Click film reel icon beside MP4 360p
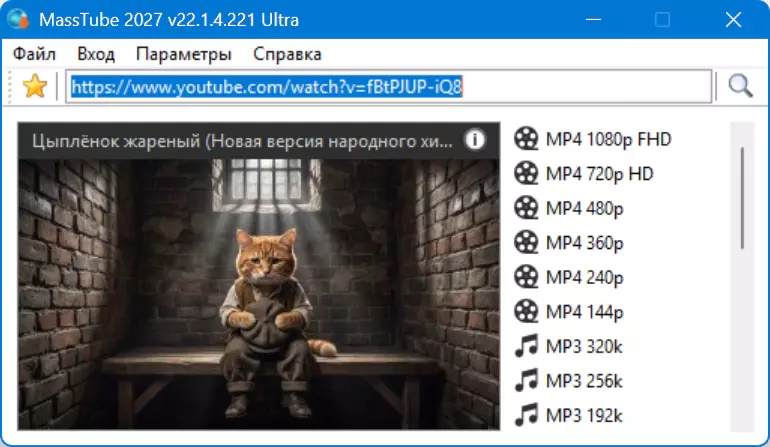The height and width of the screenshot is (447, 770). coord(526,242)
